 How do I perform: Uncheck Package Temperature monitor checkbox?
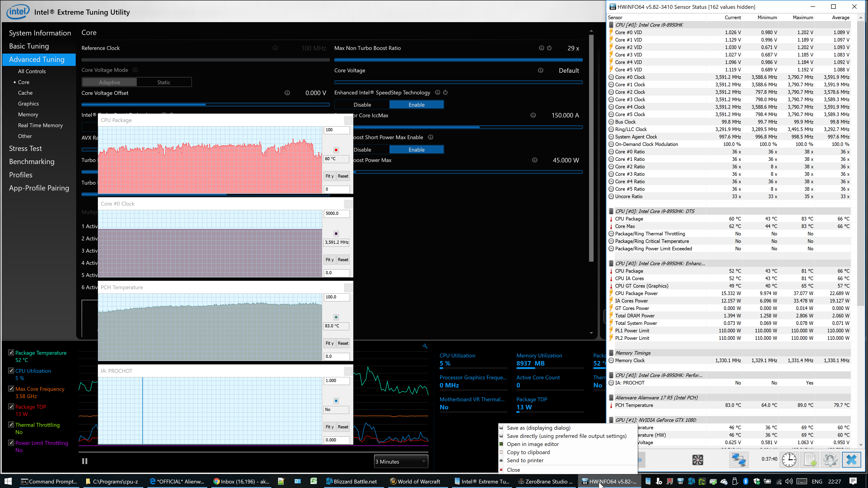(x=11, y=352)
